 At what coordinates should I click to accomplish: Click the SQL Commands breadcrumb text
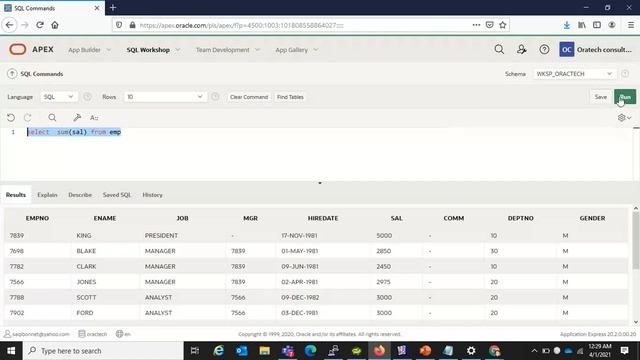click(x=42, y=74)
